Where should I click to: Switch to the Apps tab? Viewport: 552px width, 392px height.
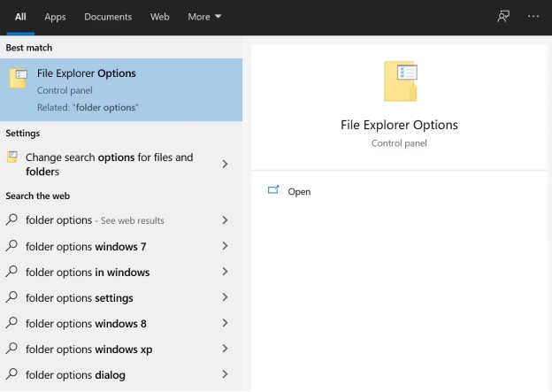coord(55,16)
